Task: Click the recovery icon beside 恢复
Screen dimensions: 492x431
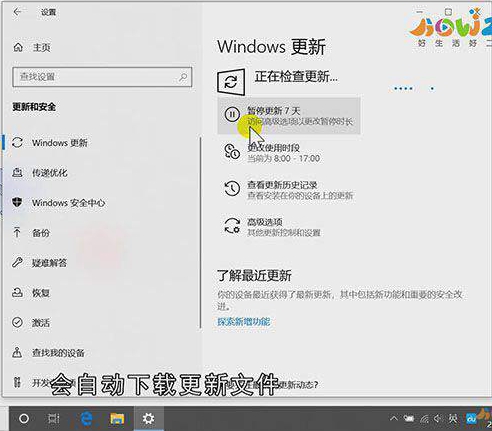Action: [x=17, y=293]
